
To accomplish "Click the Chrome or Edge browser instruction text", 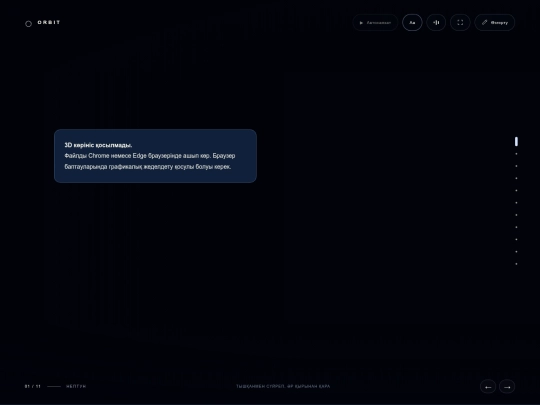I will click(150, 161).
